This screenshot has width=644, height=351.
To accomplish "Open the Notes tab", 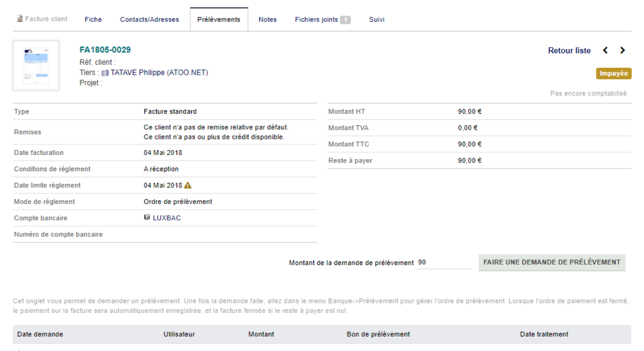I will click(268, 19).
